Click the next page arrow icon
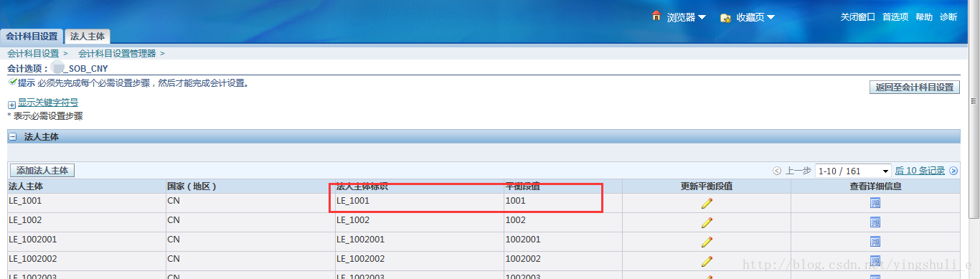 (x=953, y=171)
